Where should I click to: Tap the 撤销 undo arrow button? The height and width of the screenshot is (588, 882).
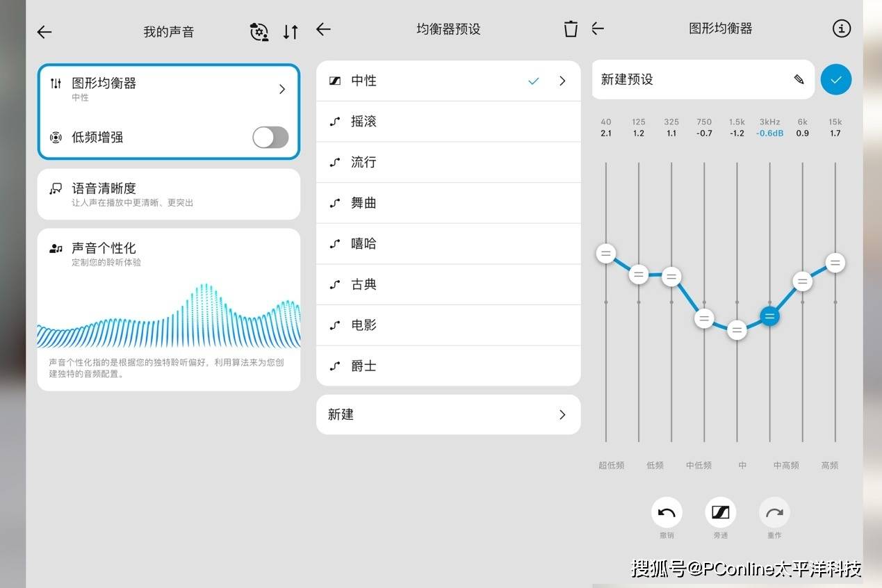(x=667, y=514)
